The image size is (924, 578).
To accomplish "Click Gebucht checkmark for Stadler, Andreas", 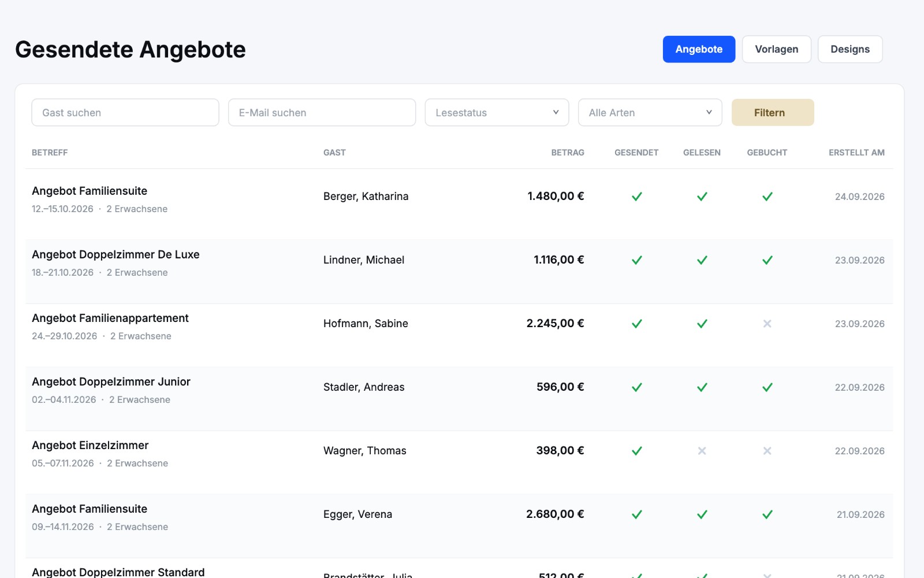I will coord(767,387).
